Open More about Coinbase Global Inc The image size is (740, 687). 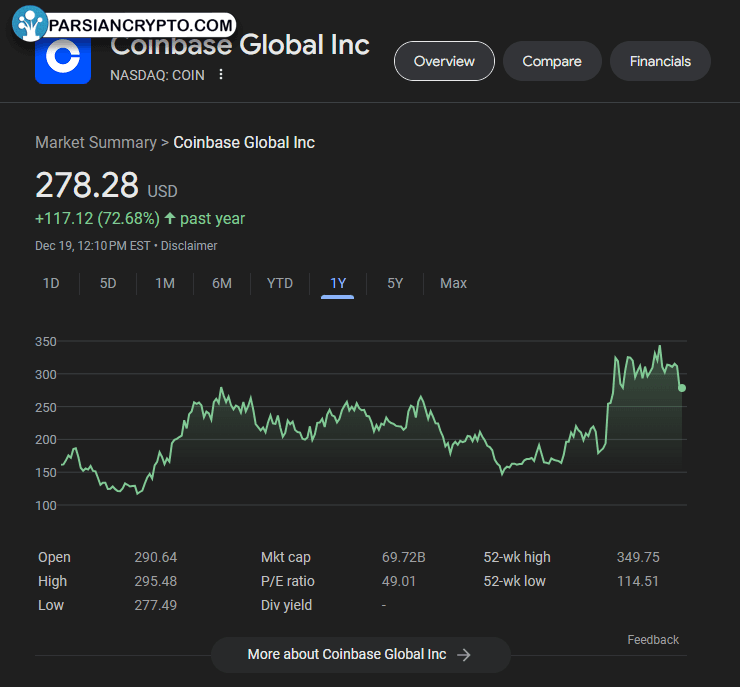click(361, 654)
